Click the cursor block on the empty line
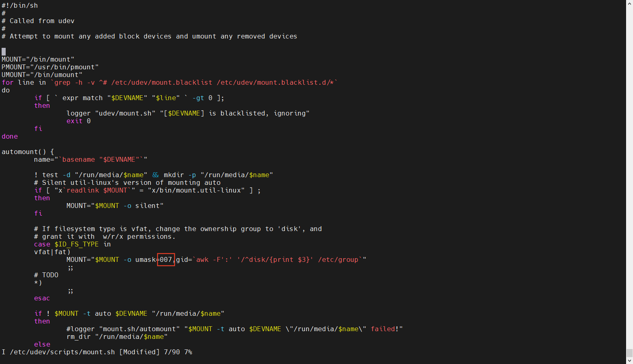The width and height of the screenshot is (633, 364). coord(4,51)
